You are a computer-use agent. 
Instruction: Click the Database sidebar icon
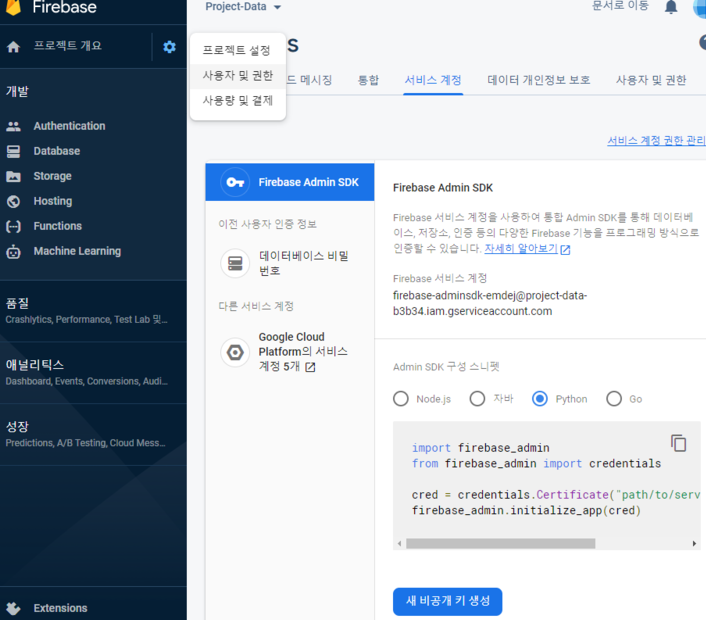click(14, 151)
